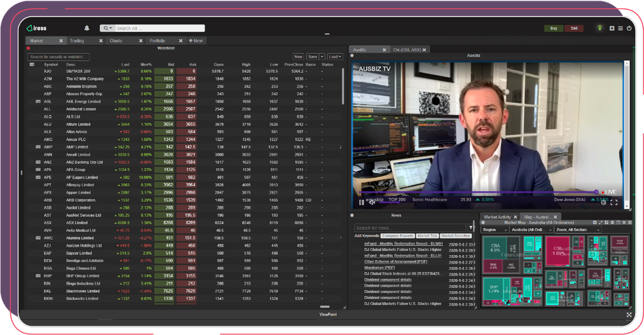Viewport: 644px width, 335px height.
Task: Add a new workspace tab with + New
Action: (x=195, y=41)
